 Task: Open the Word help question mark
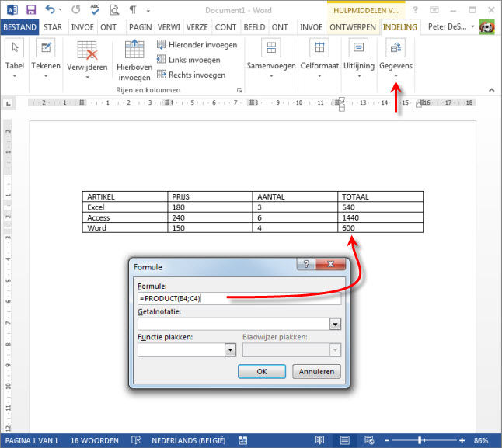(x=415, y=10)
